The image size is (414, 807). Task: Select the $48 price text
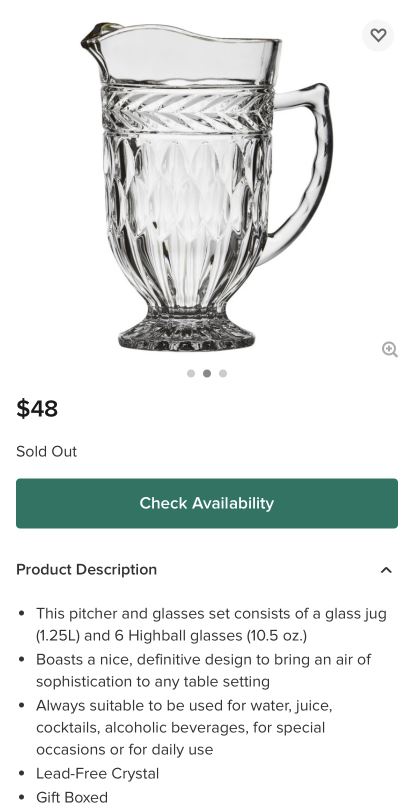coord(37,409)
